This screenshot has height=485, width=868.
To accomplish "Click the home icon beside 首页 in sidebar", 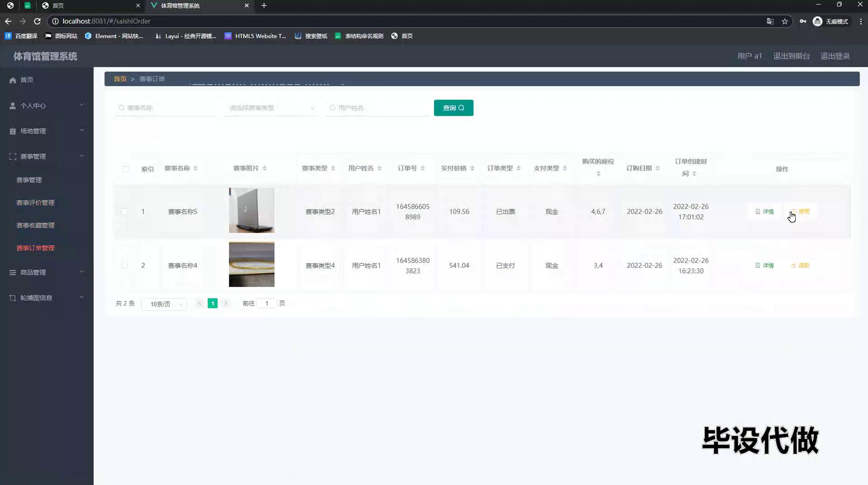I will 13,80.
